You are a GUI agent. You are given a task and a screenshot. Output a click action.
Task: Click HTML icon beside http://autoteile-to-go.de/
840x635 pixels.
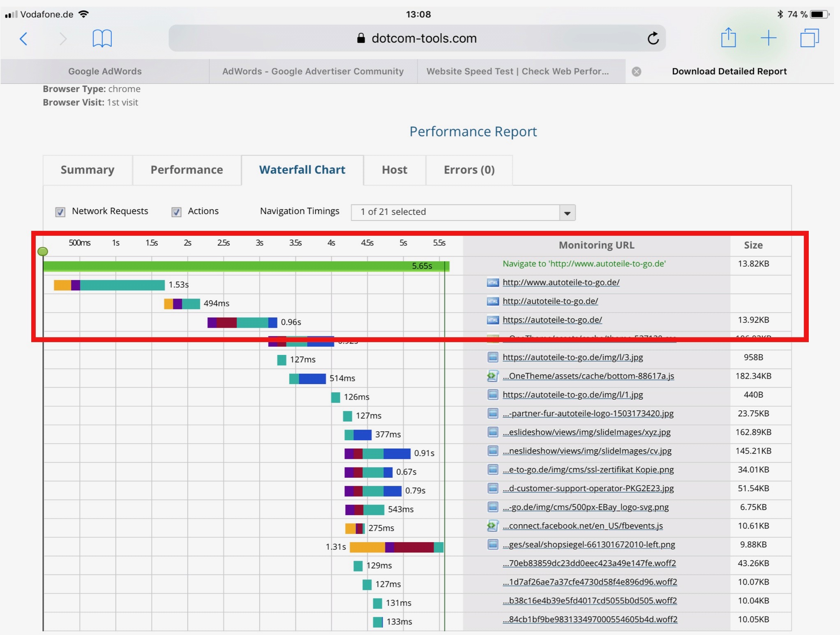(x=493, y=301)
